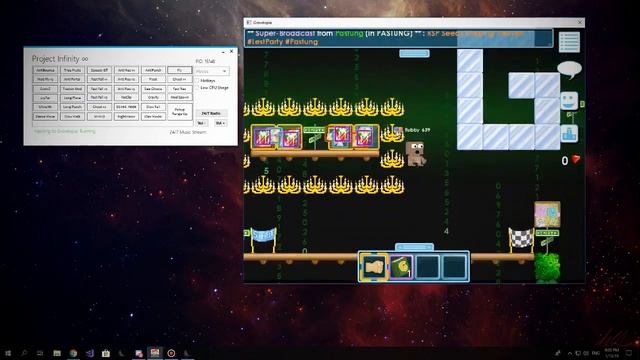Click the Anti Portal button
This screenshot has width=640, height=360.
[72, 79]
